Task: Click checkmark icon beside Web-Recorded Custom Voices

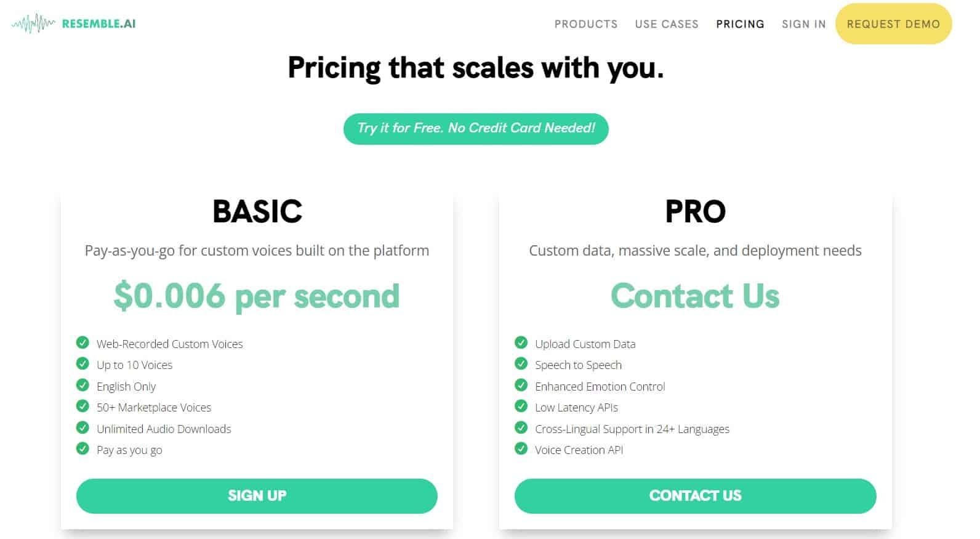Action: [x=82, y=342]
